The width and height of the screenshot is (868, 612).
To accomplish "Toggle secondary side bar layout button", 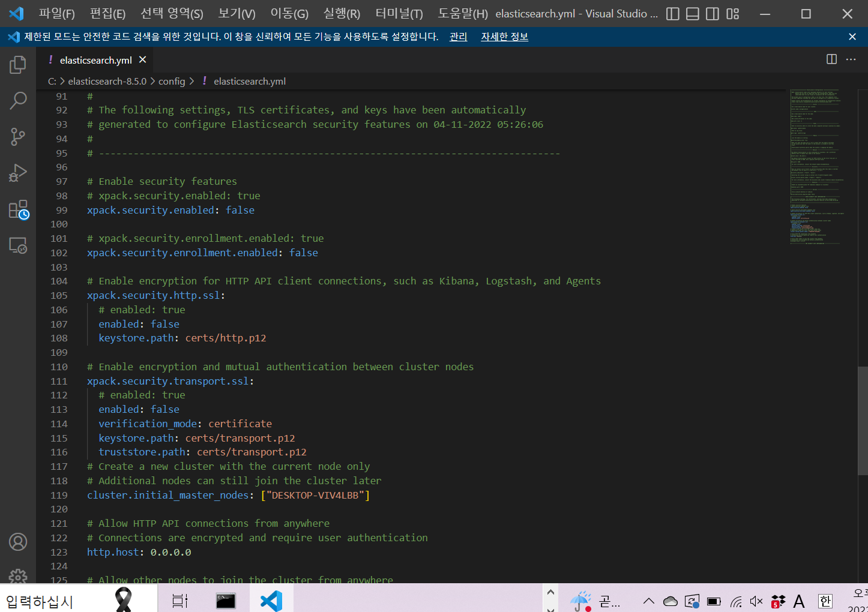I will (x=713, y=14).
